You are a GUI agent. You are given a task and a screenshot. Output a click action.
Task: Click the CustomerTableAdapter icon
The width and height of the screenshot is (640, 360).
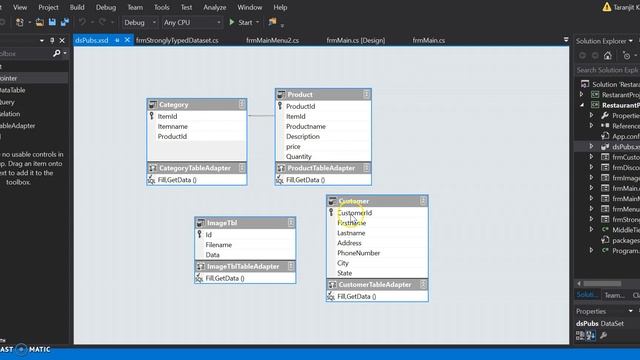332,284
